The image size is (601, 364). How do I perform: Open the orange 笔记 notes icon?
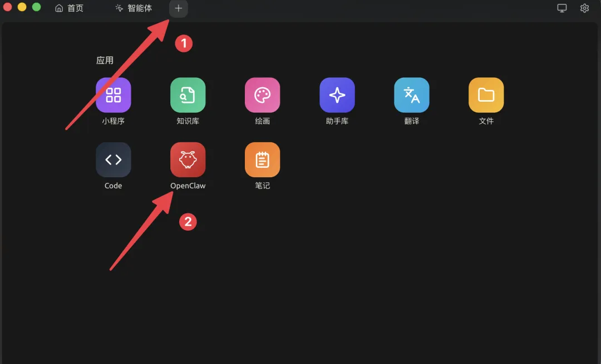tap(263, 159)
